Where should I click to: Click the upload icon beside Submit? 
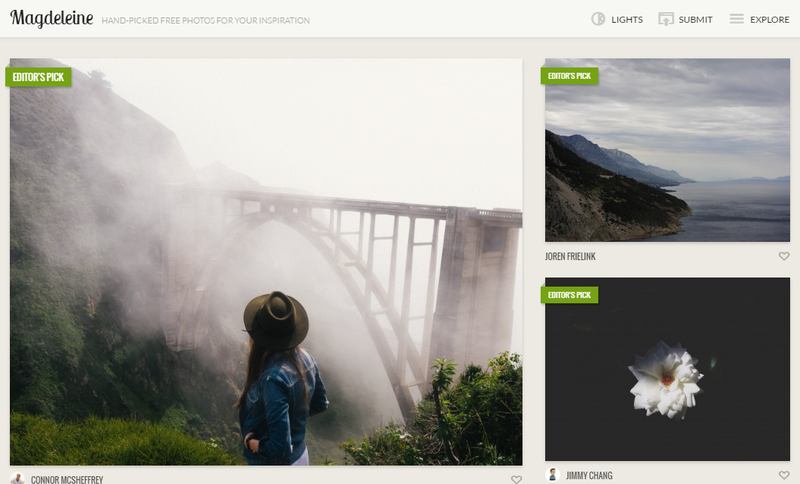[x=665, y=19]
